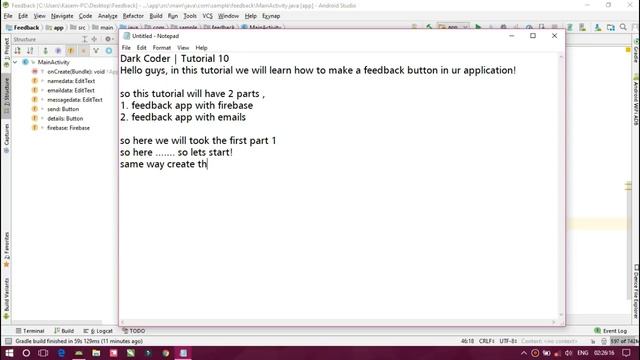
Task: Click Cortana search circle on taskbar
Action: click(x=26, y=353)
